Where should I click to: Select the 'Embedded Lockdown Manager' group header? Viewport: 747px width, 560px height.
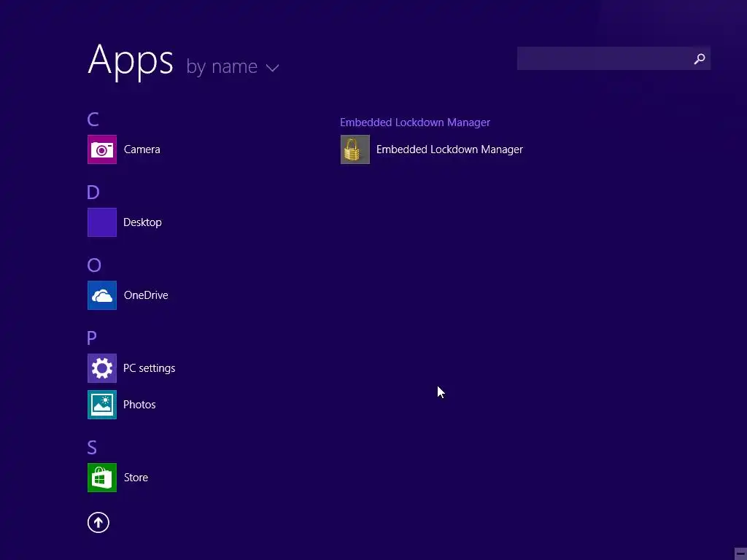coord(415,122)
